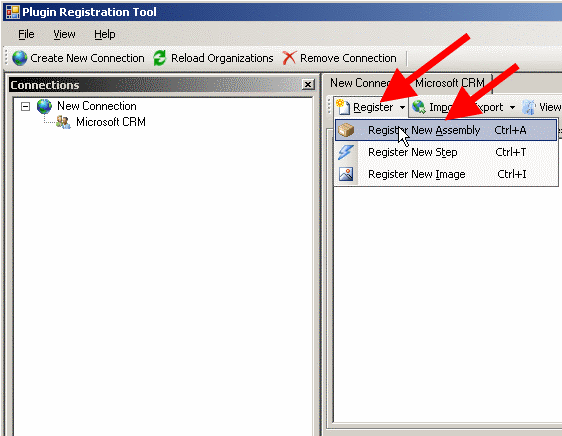The width and height of the screenshot is (562, 436).
Task: Click the red X Remove Connection icon
Action: (x=289, y=58)
